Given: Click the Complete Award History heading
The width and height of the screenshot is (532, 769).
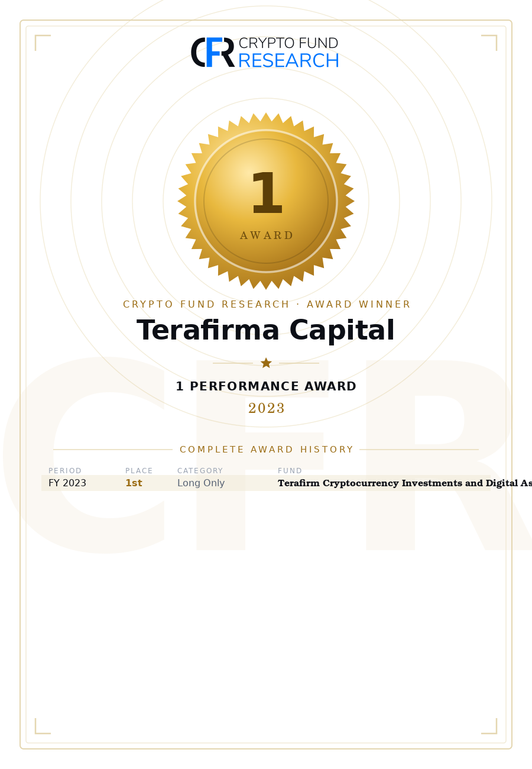Looking at the screenshot, I should [x=266, y=450].
